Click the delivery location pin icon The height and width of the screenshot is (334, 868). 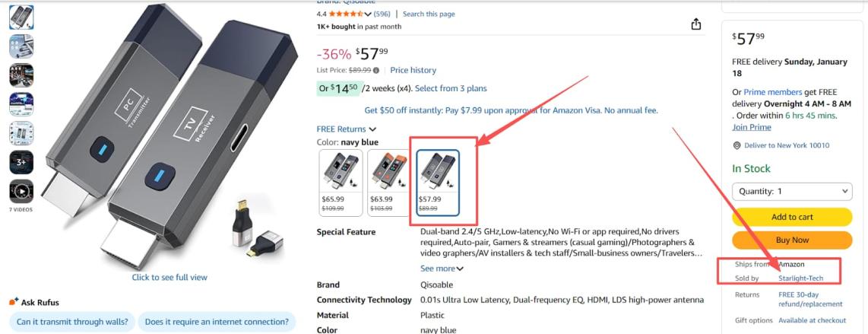737,145
